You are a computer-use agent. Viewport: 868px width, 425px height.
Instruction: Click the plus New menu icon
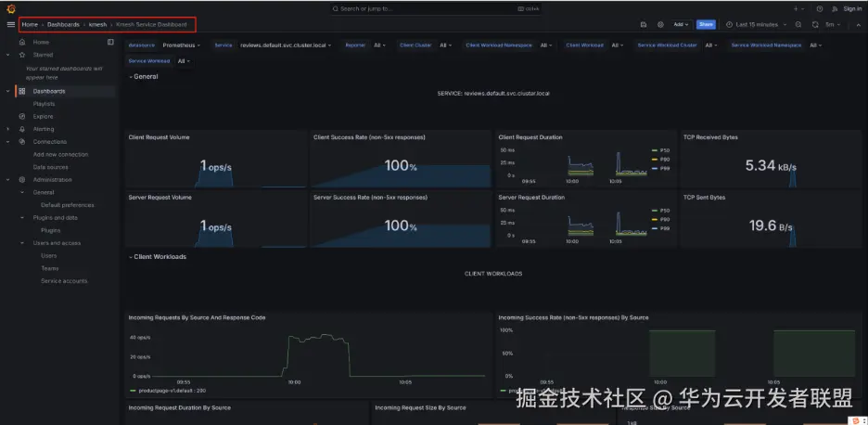pyautogui.click(x=798, y=9)
